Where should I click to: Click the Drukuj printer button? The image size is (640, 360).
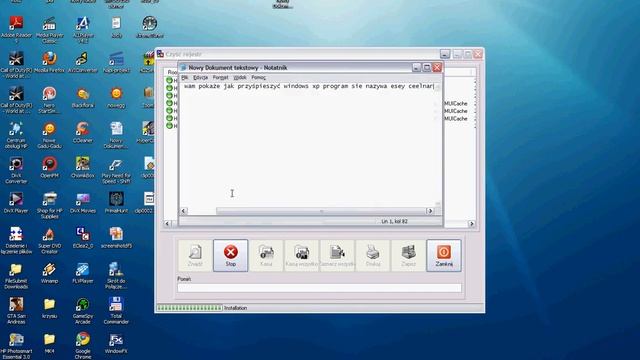tap(373, 256)
